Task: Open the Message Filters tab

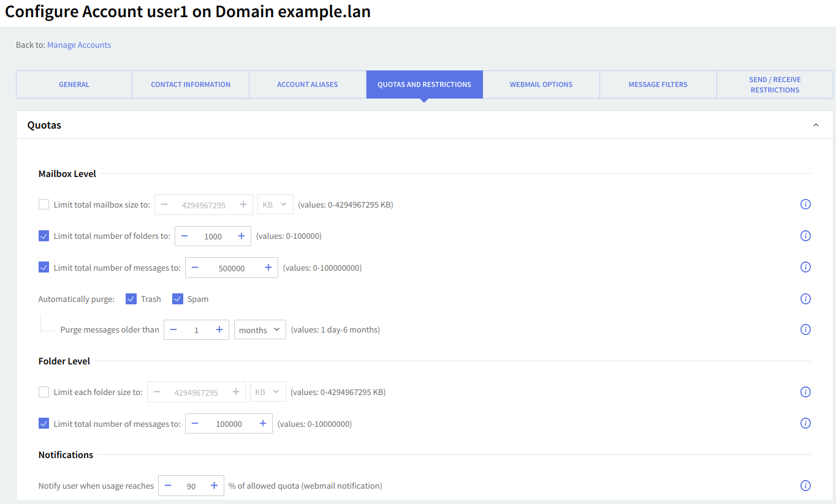Action: tap(658, 85)
